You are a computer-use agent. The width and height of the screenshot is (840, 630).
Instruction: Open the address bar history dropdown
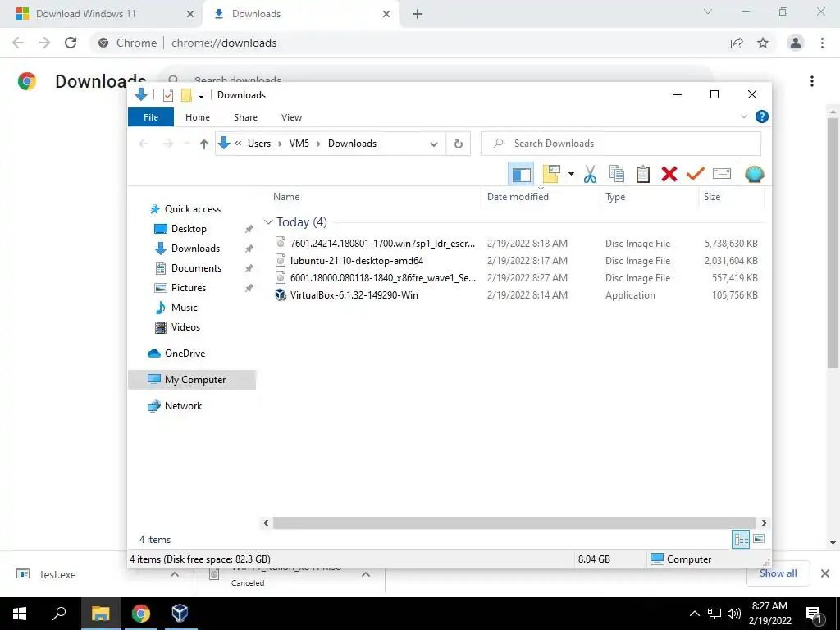434,144
